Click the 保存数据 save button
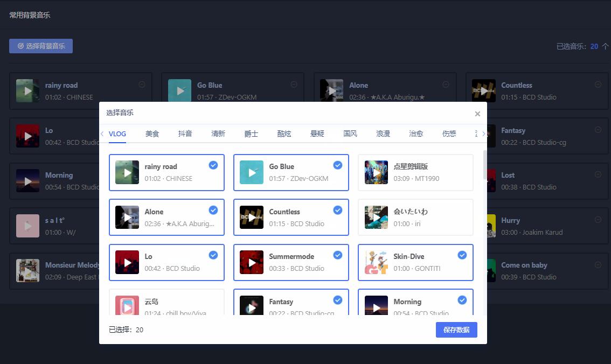Screen dimensions: 611x364 click(456, 330)
